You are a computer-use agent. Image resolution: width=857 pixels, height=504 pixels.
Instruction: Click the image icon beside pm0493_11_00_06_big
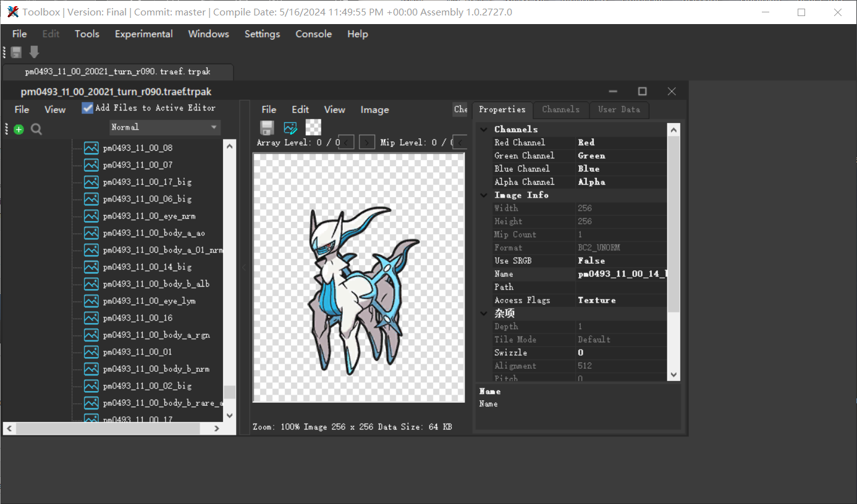pos(91,199)
